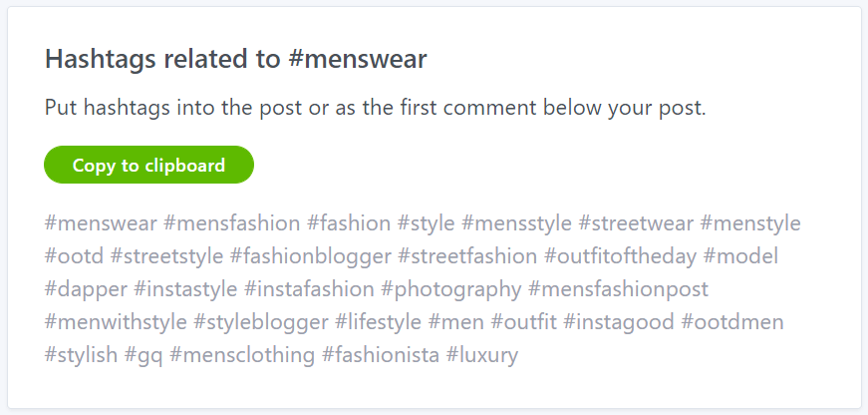This screenshot has width=868, height=415.
Task: Click the #luxury hashtag
Action: pyautogui.click(x=482, y=355)
